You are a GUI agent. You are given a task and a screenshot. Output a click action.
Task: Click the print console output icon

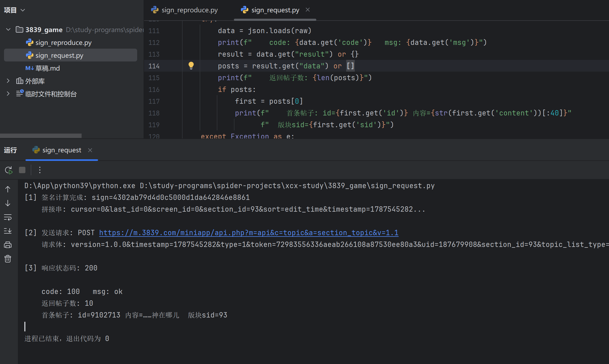coord(8,245)
